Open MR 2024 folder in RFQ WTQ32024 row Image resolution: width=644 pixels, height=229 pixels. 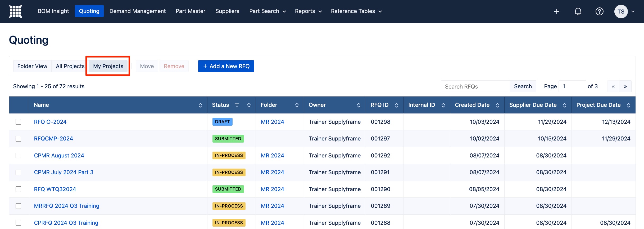click(273, 189)
